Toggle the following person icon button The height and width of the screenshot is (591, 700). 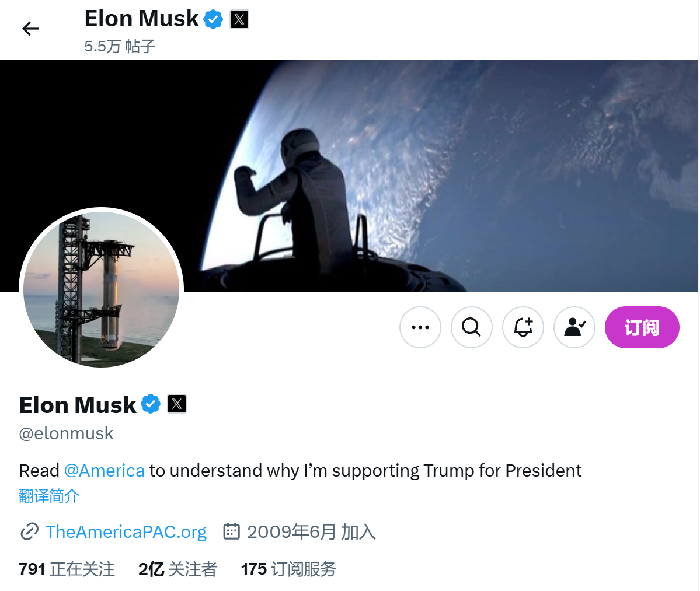tap(574, 327)
